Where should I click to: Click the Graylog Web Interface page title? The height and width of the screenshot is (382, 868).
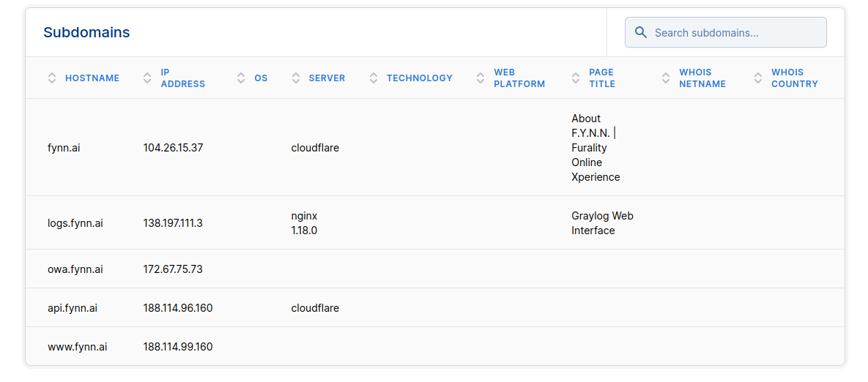tap(602, 223)
